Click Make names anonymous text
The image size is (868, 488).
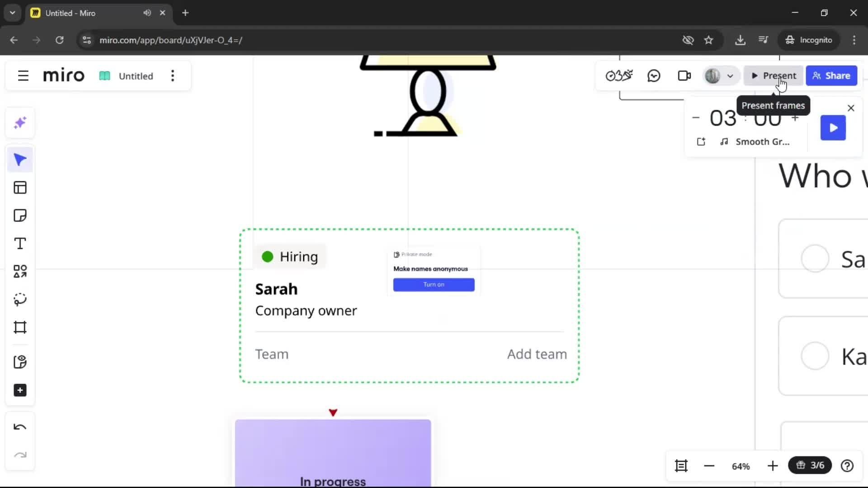[430, 269]
